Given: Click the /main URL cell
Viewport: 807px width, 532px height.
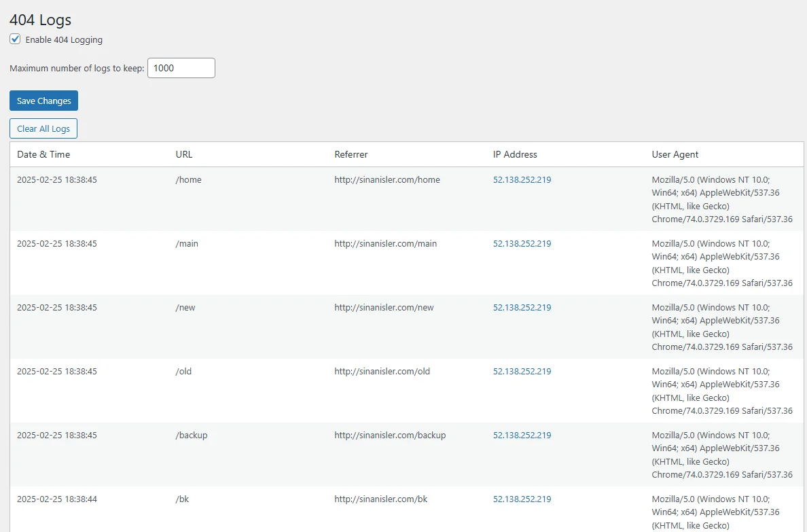Looking at the screenshot, I should pyautogui.click(x=187, y=244).
